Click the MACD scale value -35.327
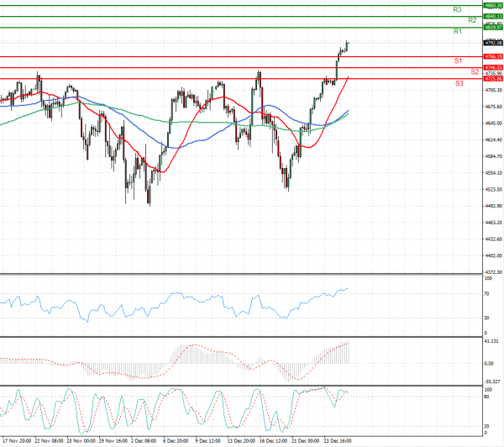 click(492, 381)
